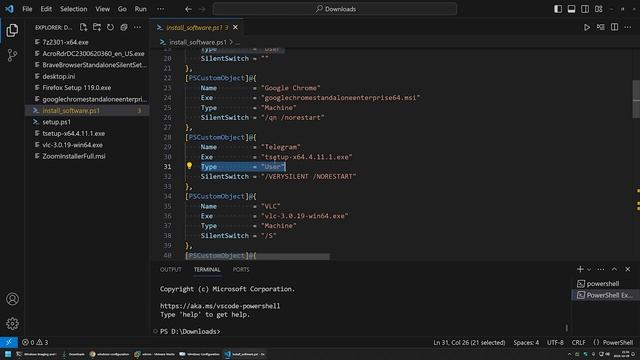Screen dimensions: 640x360
Task: Click the lightbulb code action on line 31
Action: (189, 166)
